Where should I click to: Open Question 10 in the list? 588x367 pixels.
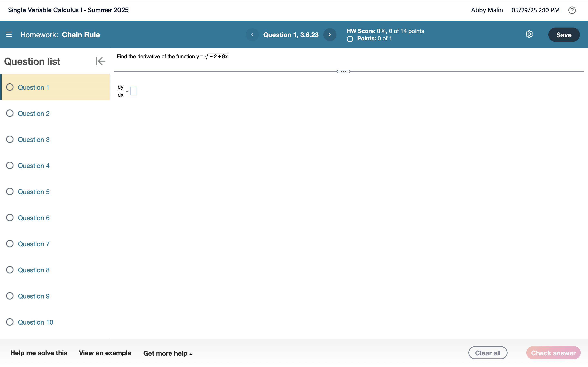point(36,322)
